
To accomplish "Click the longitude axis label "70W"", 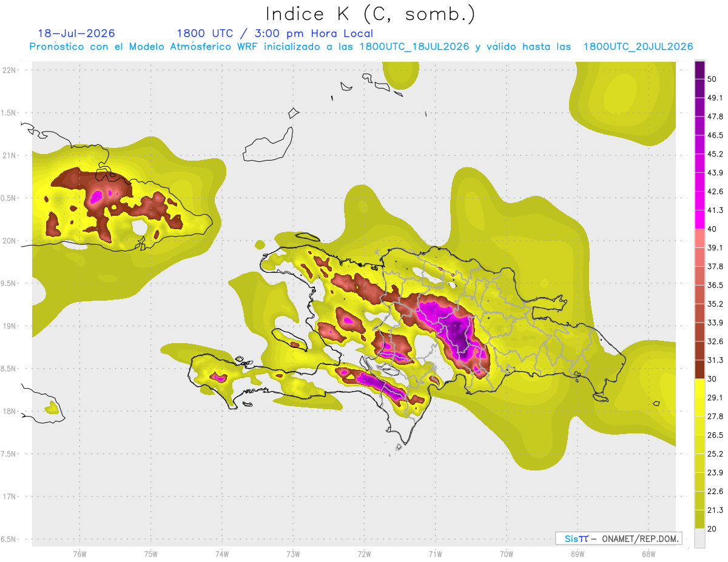I will 506,554.
